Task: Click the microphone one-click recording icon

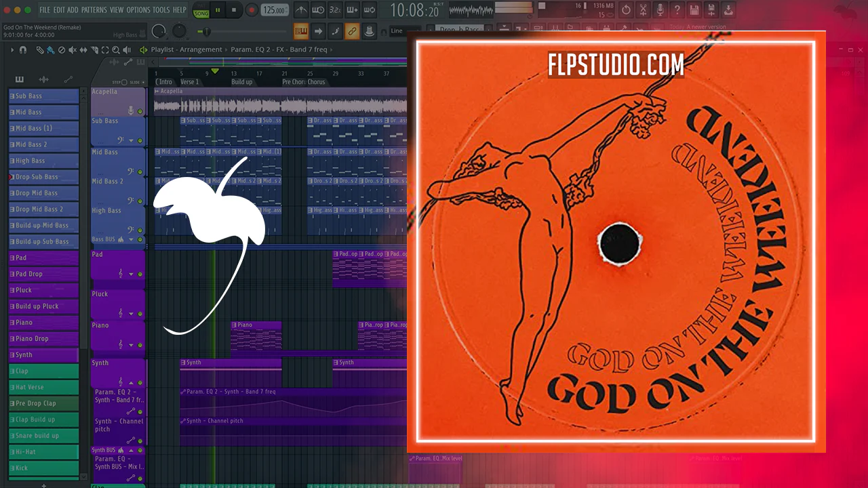Action: [660, 10]
